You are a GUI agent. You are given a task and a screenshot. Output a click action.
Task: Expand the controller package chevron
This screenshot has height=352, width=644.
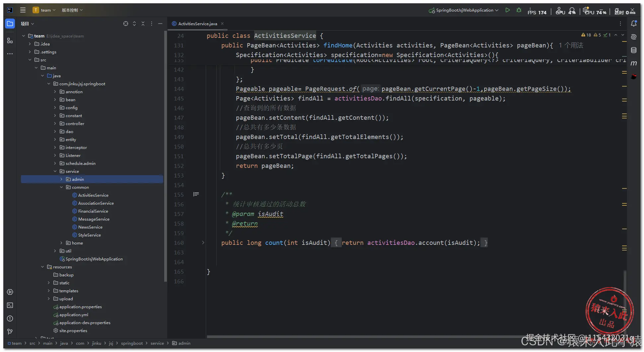pos(55,123)
